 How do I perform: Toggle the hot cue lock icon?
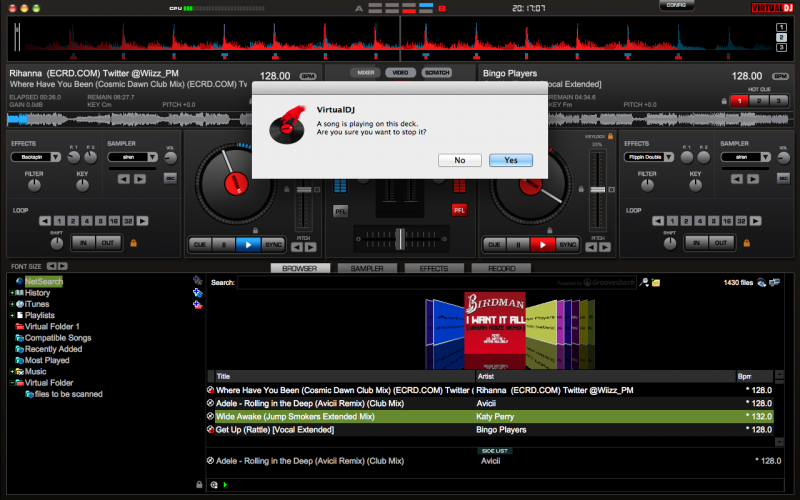click(x=724, y=101)
